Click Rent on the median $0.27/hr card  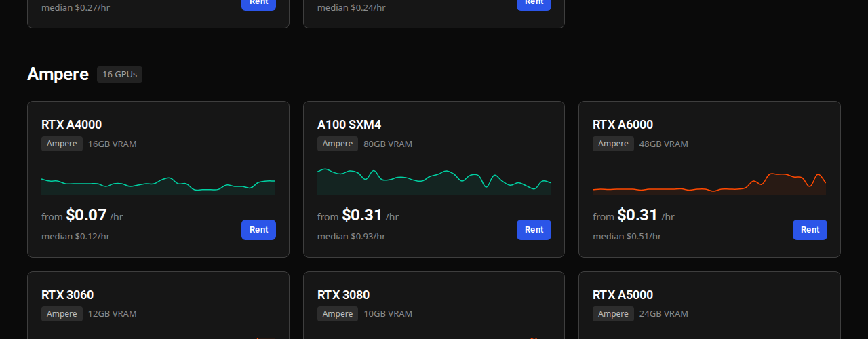point(258,5)
